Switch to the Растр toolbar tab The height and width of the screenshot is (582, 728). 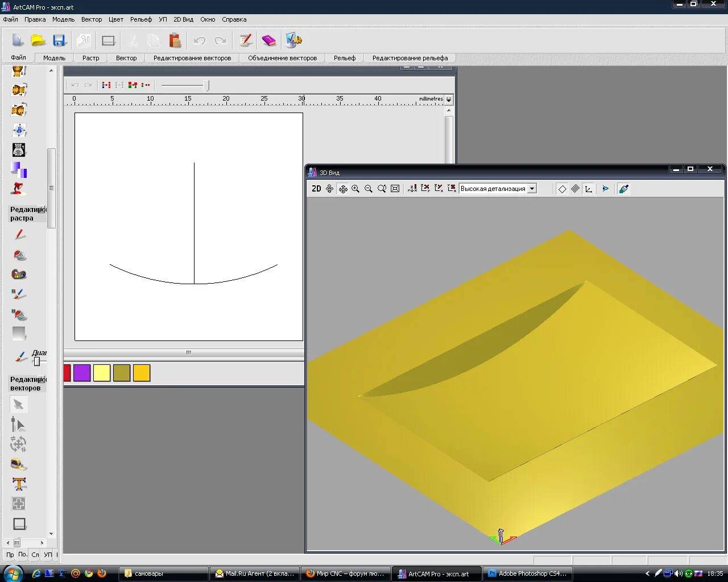click(x=90, y=58)
